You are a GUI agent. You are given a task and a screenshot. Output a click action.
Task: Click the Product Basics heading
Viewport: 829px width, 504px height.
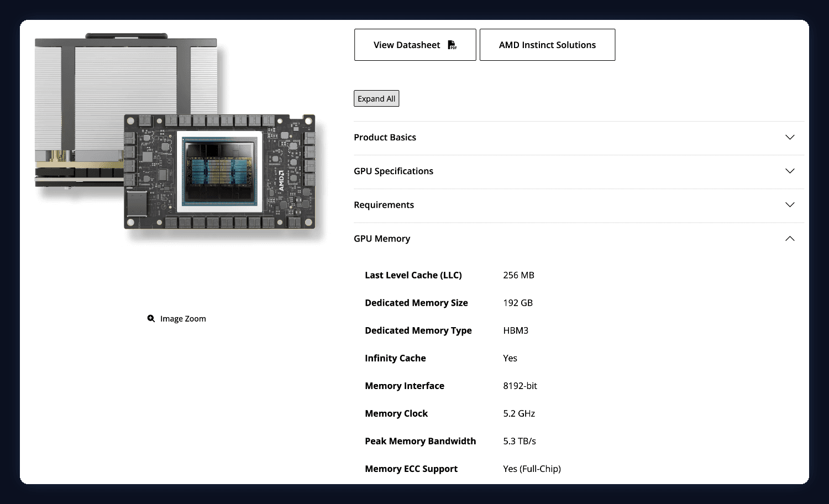click(385, 137)
